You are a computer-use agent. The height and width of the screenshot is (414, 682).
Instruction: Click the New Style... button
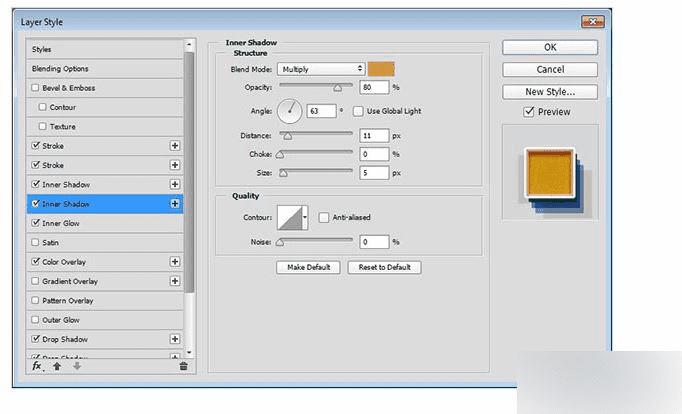[x=550, y=92]
